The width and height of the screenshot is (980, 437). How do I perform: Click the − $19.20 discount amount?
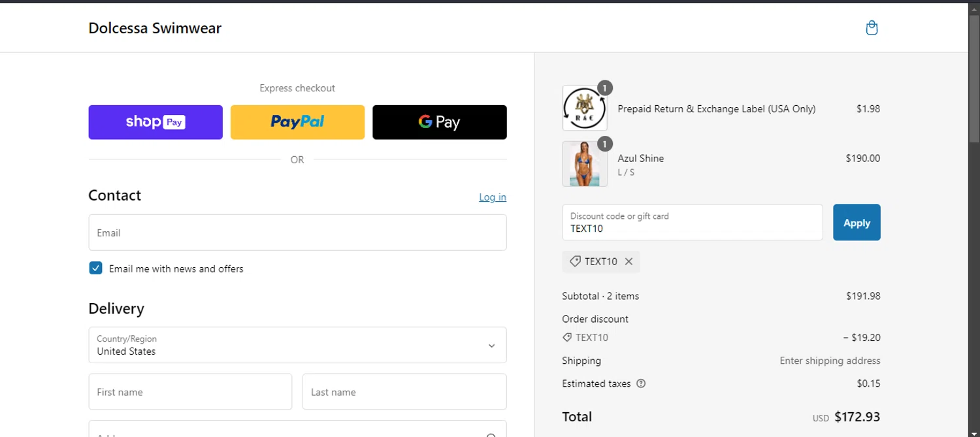(x=862, y=338)
